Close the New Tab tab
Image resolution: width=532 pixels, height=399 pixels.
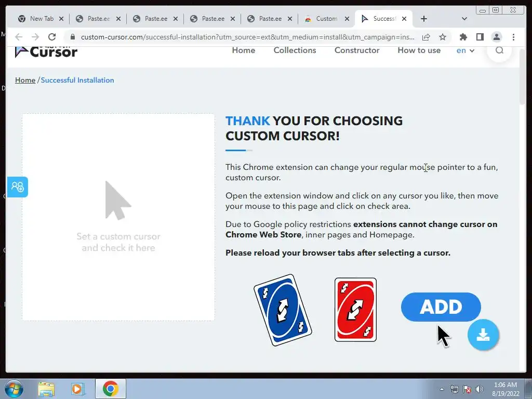coord(61,19)
